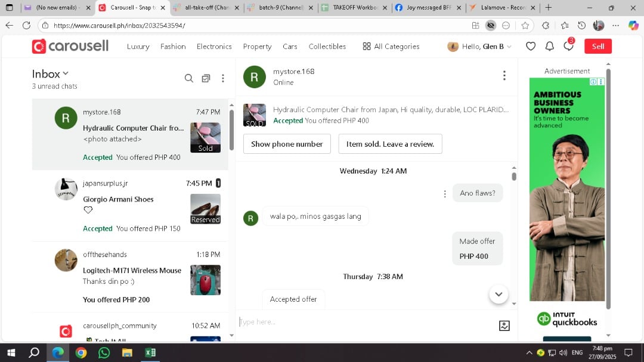The image size is (644, 362).
Task: Open the mystore.168 chat header options menu
Action: [504, 76]
